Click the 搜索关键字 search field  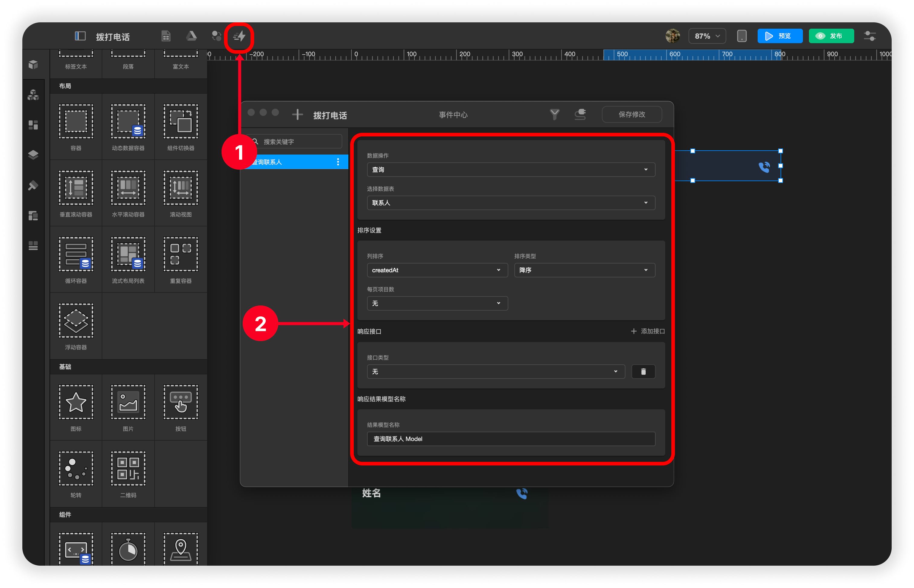tap(300, 142)
